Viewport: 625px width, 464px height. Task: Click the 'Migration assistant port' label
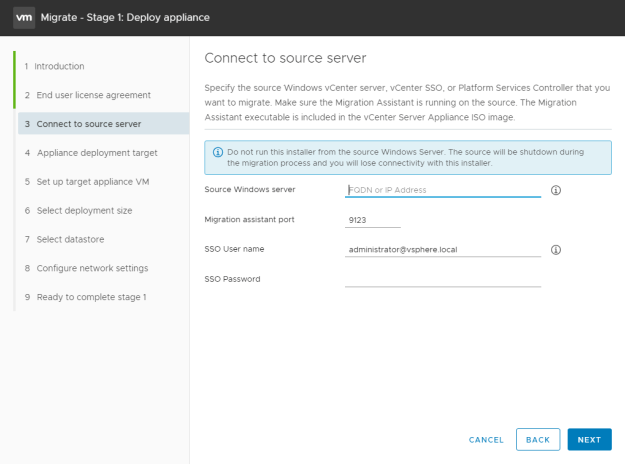[x=249, y=220]
